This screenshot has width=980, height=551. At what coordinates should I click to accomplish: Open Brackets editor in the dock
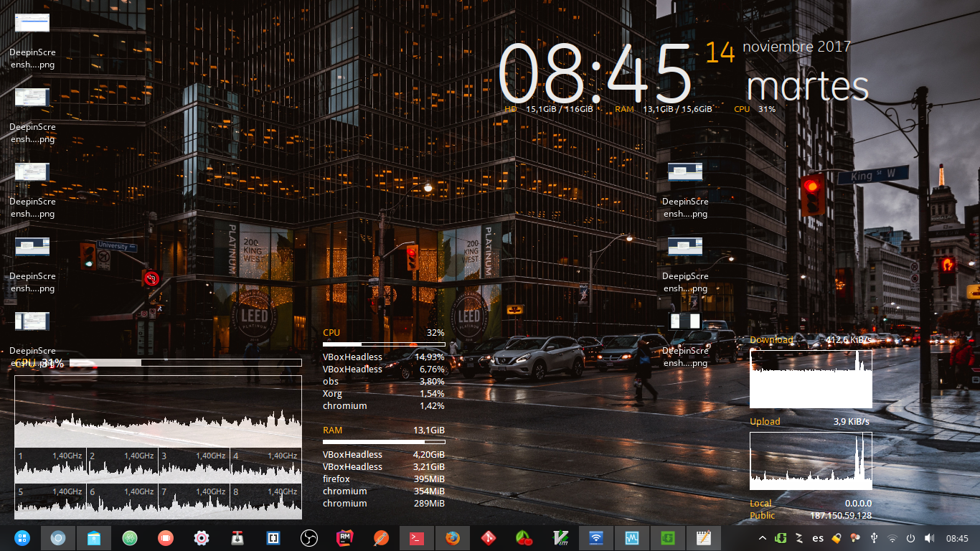(273, 538)
